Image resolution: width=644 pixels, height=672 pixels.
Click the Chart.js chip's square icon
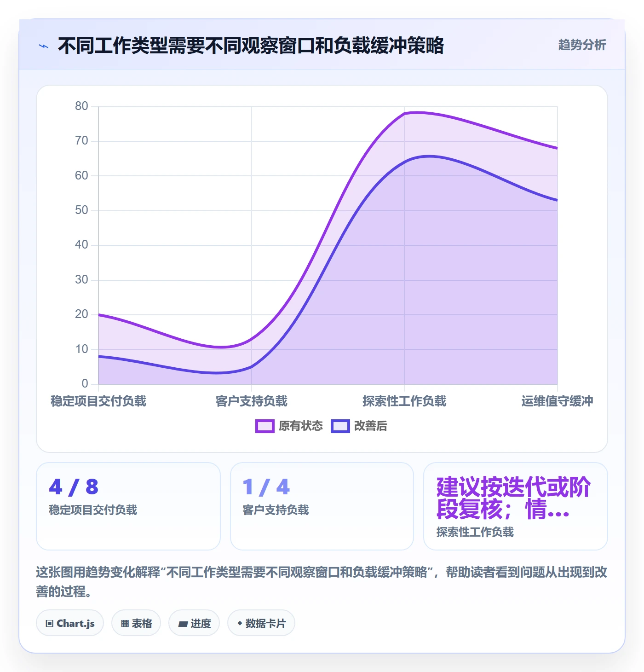point(50,624)
